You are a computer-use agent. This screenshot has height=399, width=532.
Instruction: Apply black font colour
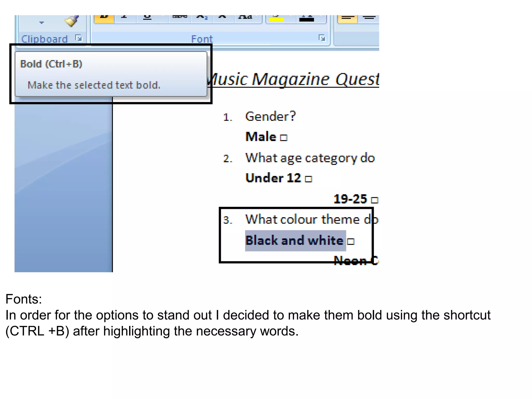[x=307, y=19]
